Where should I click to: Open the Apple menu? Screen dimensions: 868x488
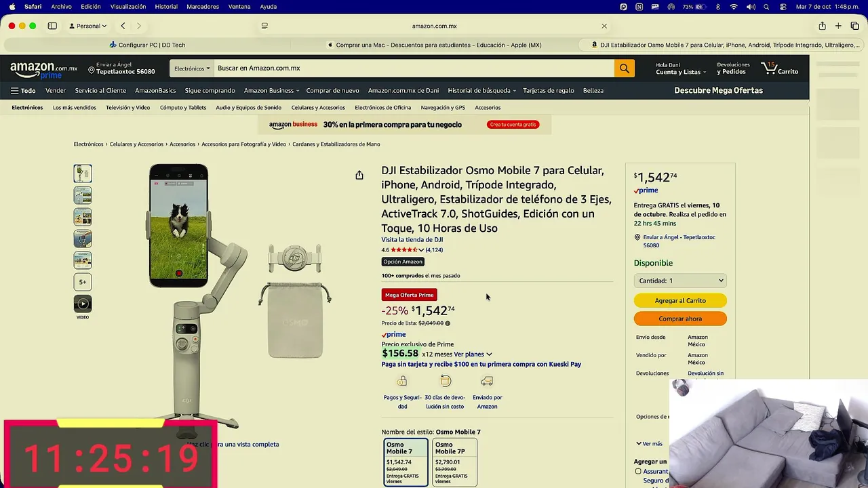point(12,7)
